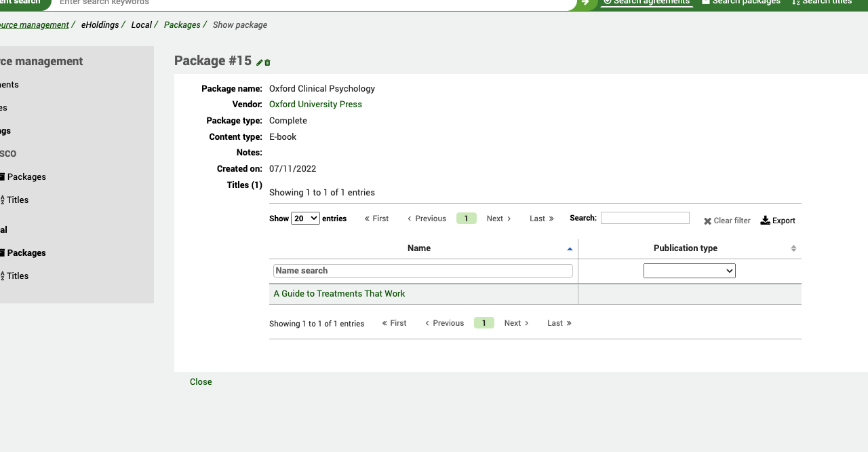Toggle sort order on the Name column
868x452 pixels.
click(419, 248)
